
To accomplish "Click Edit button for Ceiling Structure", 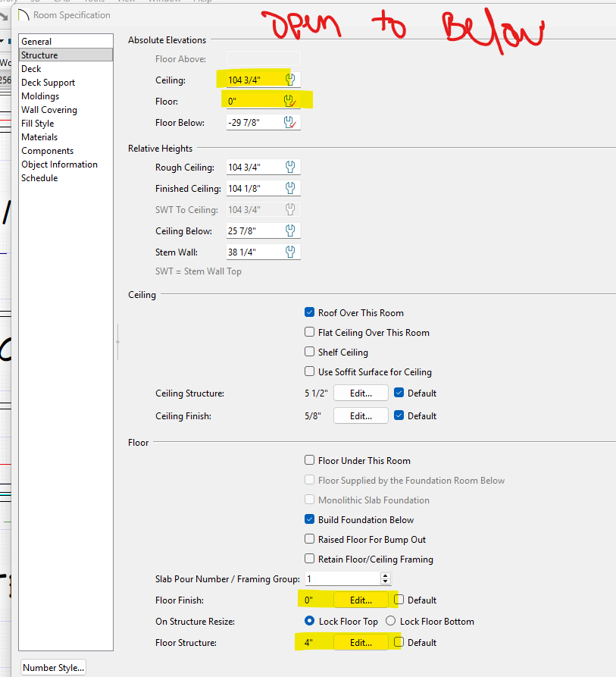I will [x=361, y=393].
